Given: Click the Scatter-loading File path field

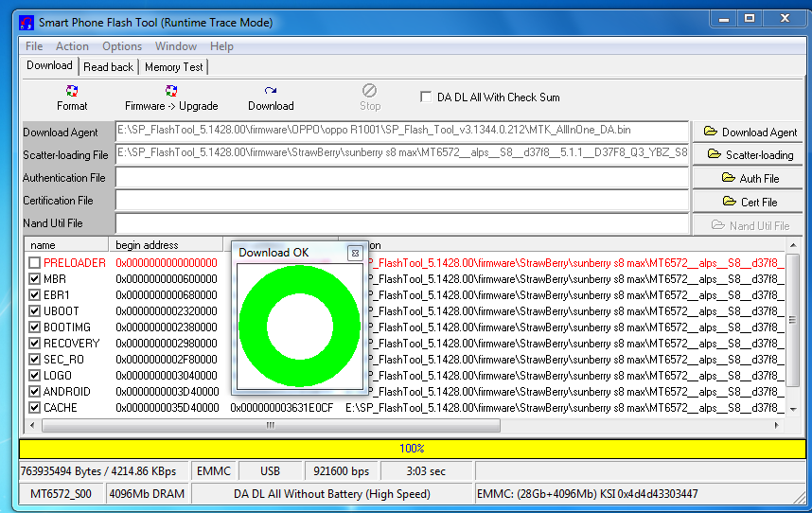Looking at the screenshot, I should [x=402, y=153].
